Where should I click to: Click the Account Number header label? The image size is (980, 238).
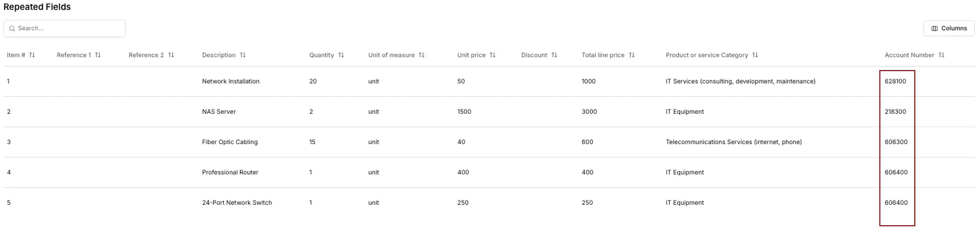click(x=909, y=55)
